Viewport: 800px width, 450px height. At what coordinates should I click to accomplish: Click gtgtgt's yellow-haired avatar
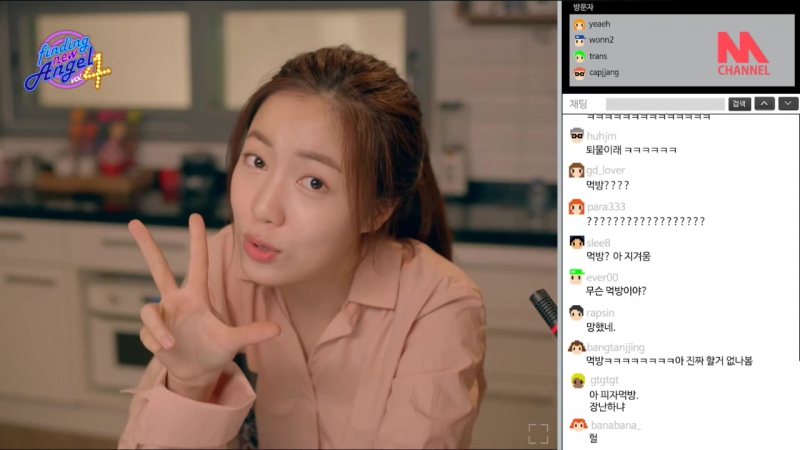point(577,380)
